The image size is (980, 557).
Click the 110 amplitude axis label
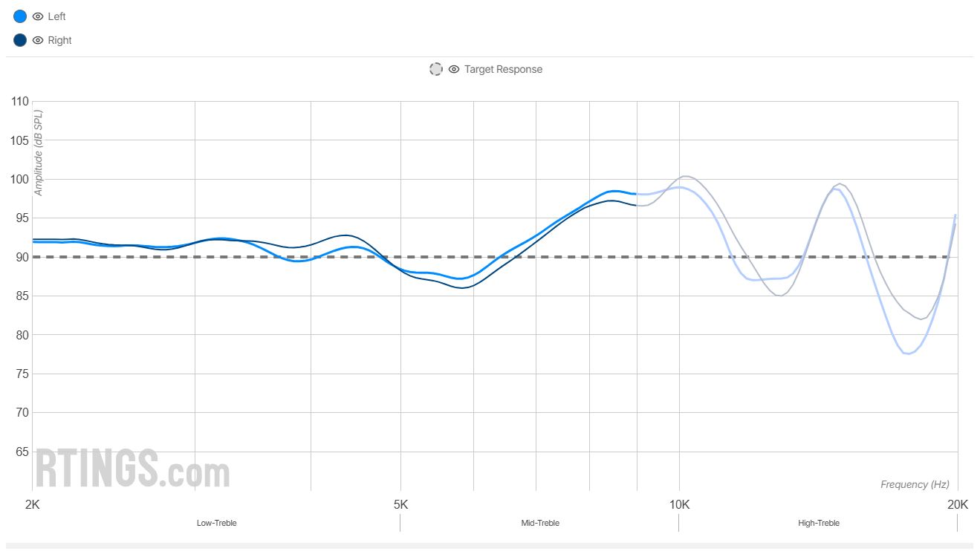click(x=20, y=102)
